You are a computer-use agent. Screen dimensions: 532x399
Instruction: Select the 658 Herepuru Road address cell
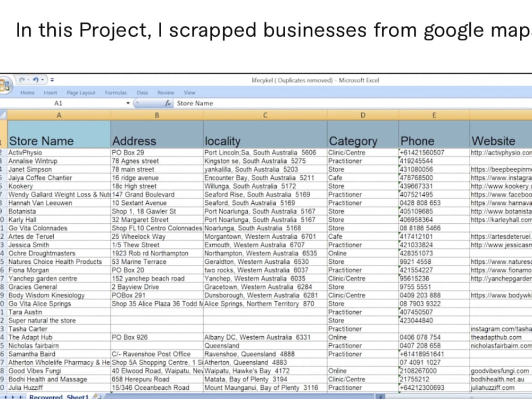157,379
